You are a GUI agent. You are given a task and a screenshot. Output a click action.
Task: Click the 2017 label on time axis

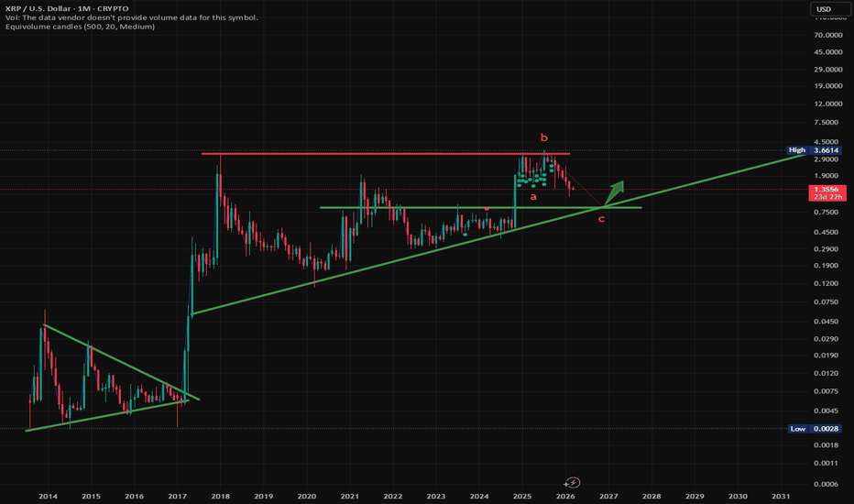(x=178, y=496)
